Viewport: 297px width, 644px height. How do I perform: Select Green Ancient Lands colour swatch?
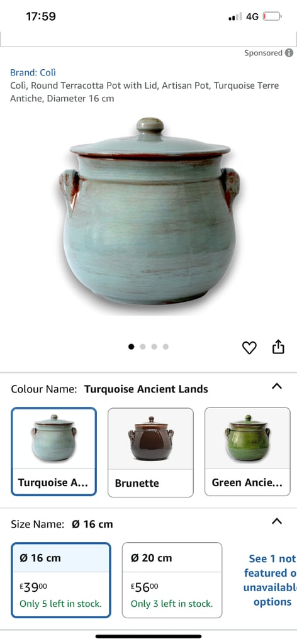click(247, 452)
